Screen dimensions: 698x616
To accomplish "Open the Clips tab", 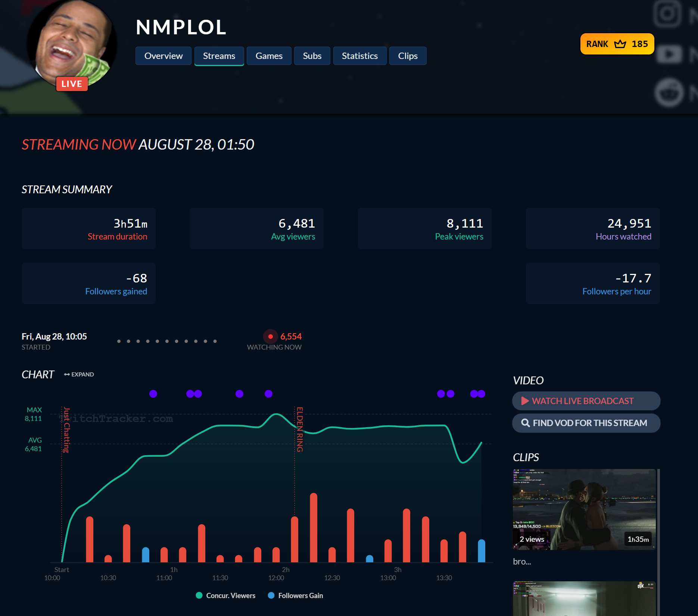I will 408,56.
